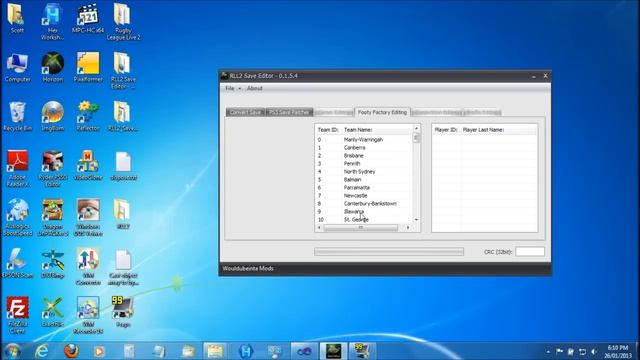Open Internet Explorer from the taskbar
The width and height of the screenshot is (640, 360).
point(42,351)
